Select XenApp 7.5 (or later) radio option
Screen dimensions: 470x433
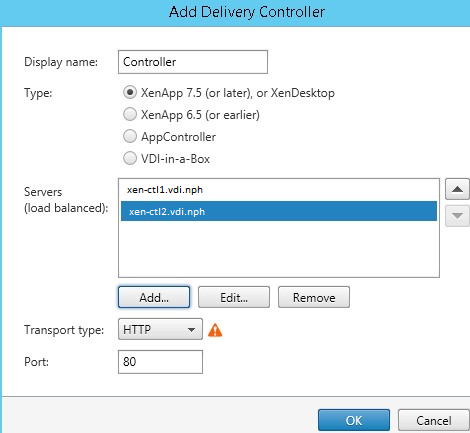[130, 92]
